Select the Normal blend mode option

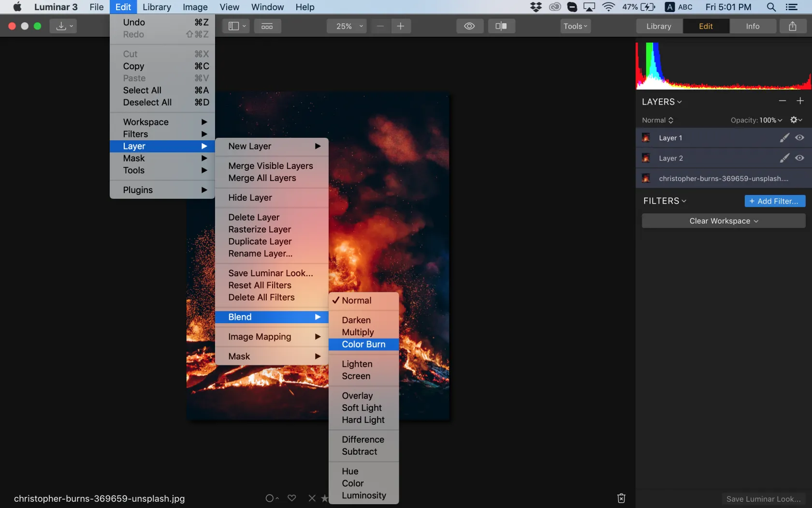(x=357, y=300)
